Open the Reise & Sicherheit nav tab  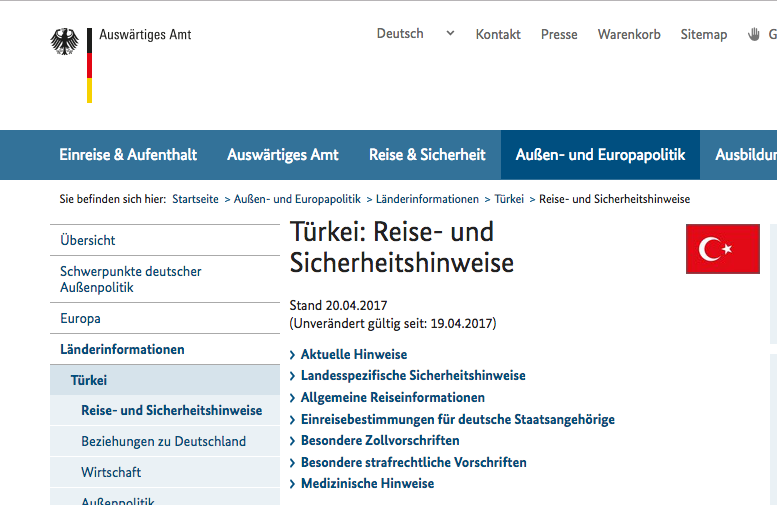(x=427, y=155)
